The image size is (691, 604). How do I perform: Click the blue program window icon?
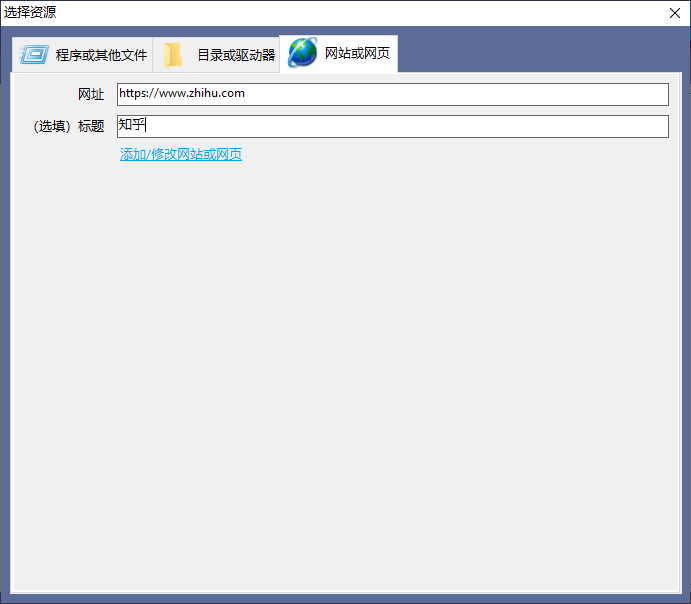coord(34,55)
